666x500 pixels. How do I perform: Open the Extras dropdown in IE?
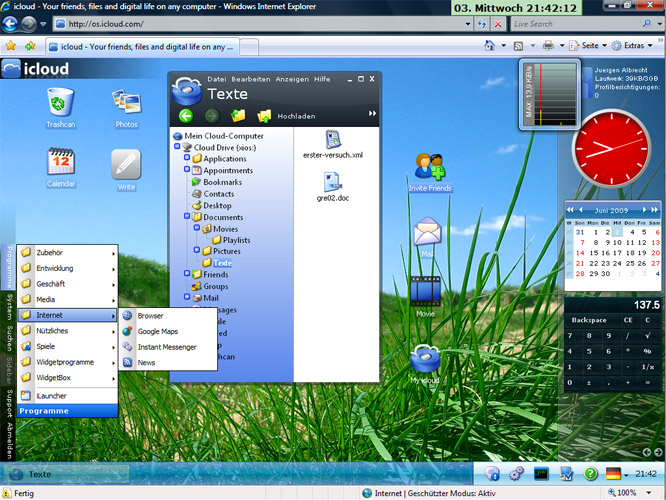pyautogui.click(x=632, y=45)
